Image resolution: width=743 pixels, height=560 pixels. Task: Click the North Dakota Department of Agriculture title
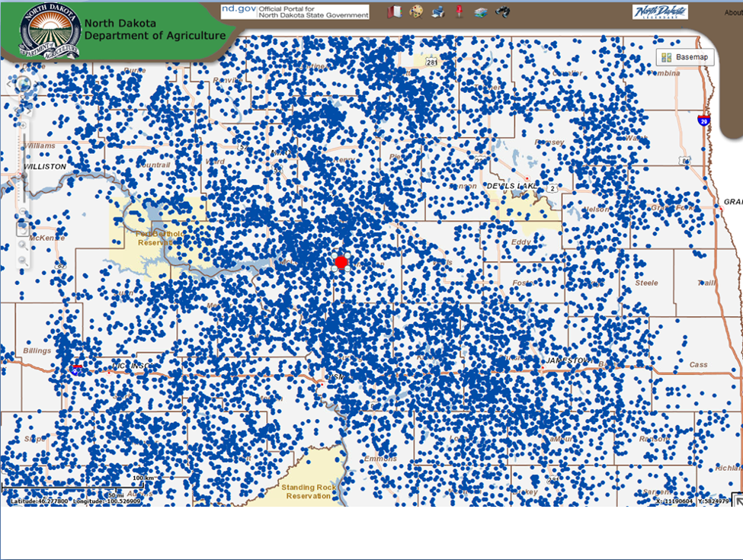155,30
